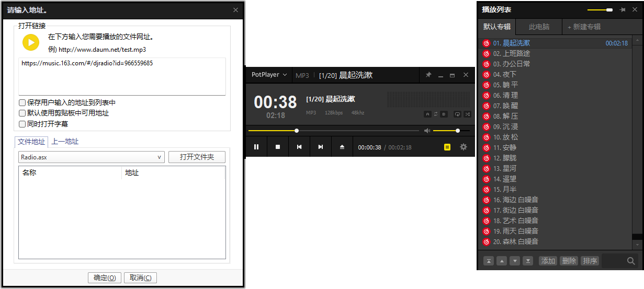This screenshot has height=289, width=644.
Task: Click + 新建专辑 tab
Action: pos(584,27)
